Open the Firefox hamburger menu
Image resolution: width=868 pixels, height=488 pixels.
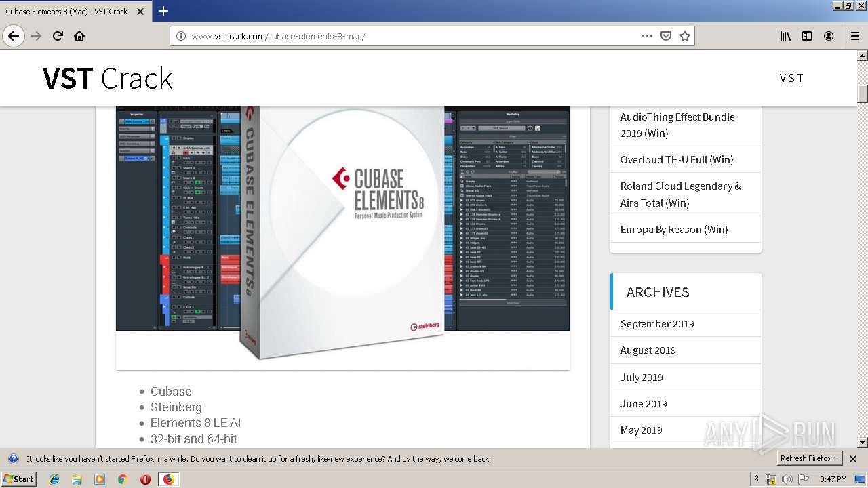[854, 36]
